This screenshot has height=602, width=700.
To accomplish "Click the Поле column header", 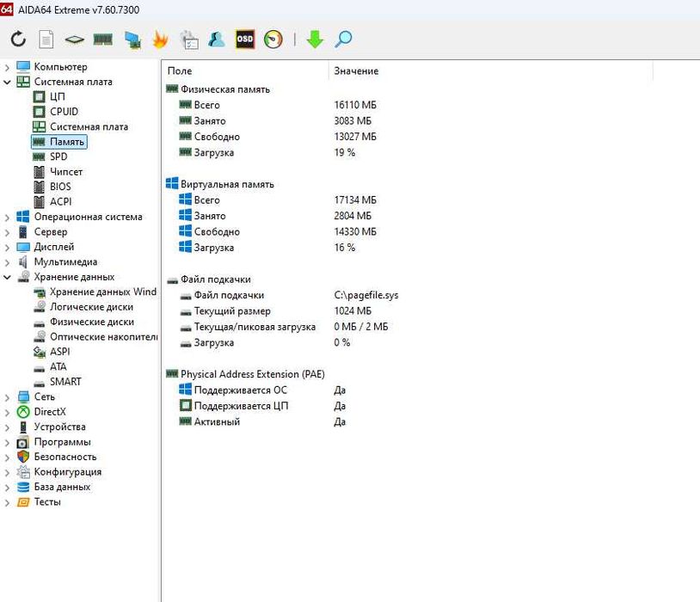I will tap(180, 71).
